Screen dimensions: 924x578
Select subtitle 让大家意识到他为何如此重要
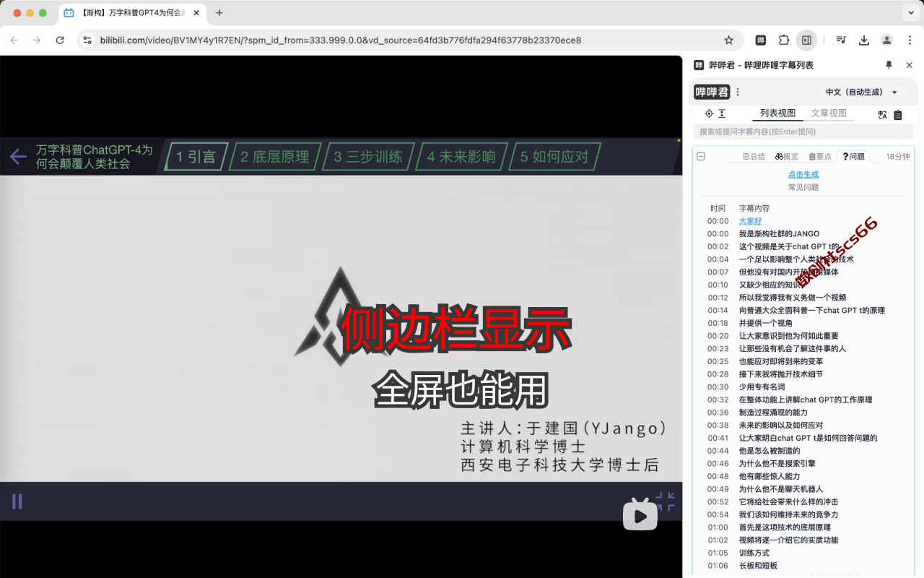point(788,335)
